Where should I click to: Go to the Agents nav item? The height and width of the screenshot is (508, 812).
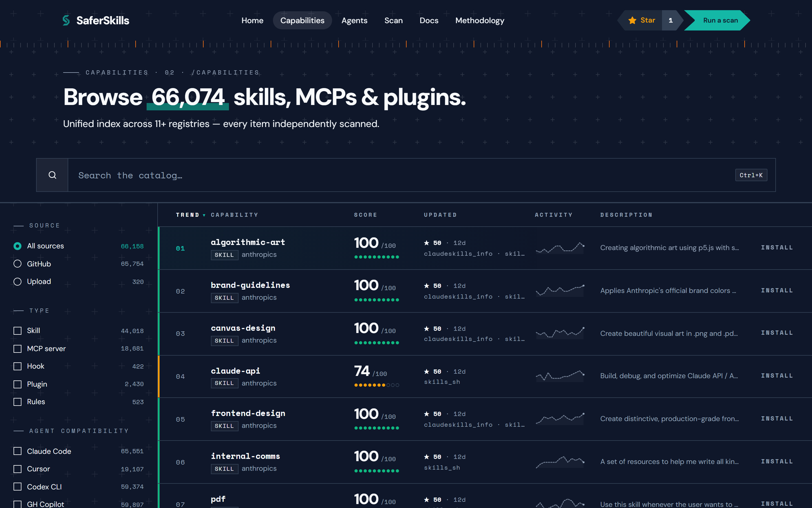354,21
